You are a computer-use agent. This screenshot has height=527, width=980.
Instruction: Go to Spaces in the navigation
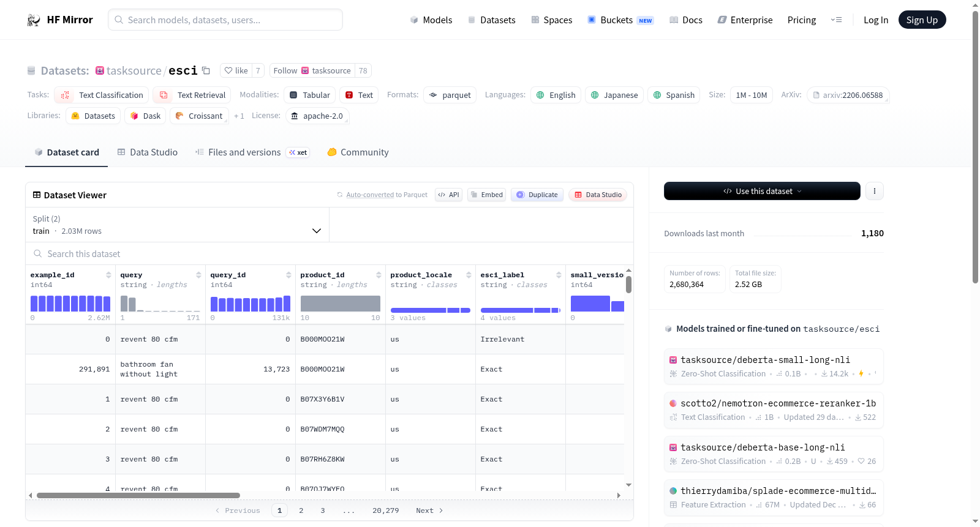pyautogui.click(x=552, y=20)
